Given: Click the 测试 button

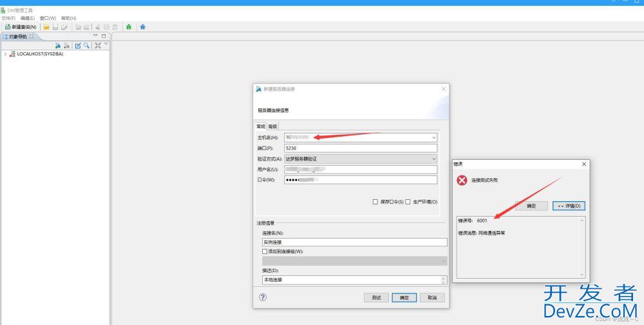Looking at the screenshot, I should click(376, 297).
